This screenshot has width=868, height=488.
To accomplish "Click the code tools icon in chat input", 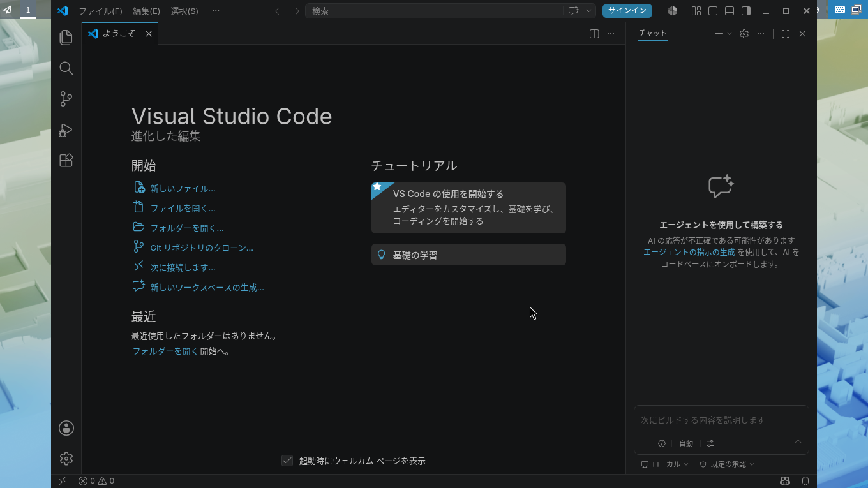I will (x=662, y=443).
